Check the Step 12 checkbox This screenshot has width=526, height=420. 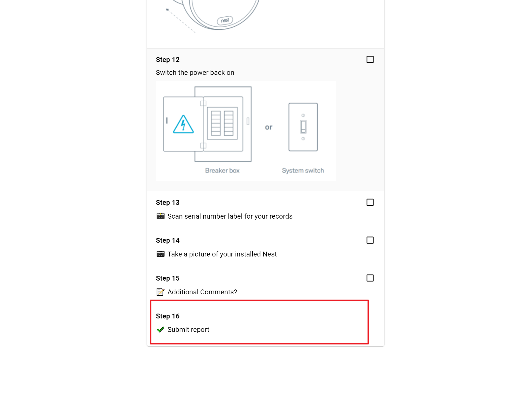370,59
